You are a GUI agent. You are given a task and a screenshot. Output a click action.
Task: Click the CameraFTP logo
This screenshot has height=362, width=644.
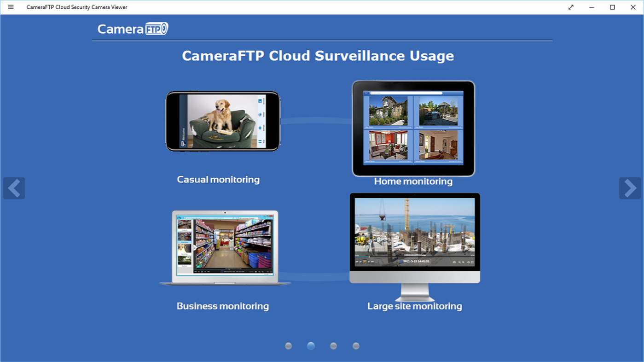click(133, 29)
